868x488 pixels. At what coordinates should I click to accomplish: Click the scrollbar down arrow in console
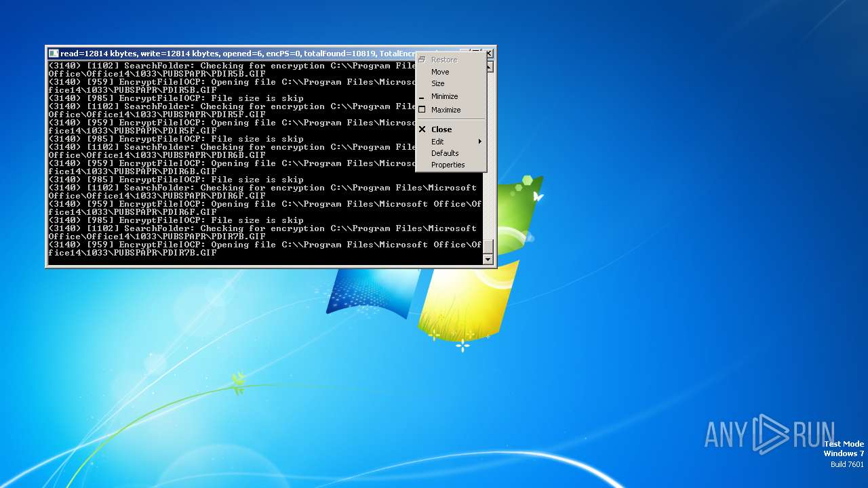[x=488, y=260]
